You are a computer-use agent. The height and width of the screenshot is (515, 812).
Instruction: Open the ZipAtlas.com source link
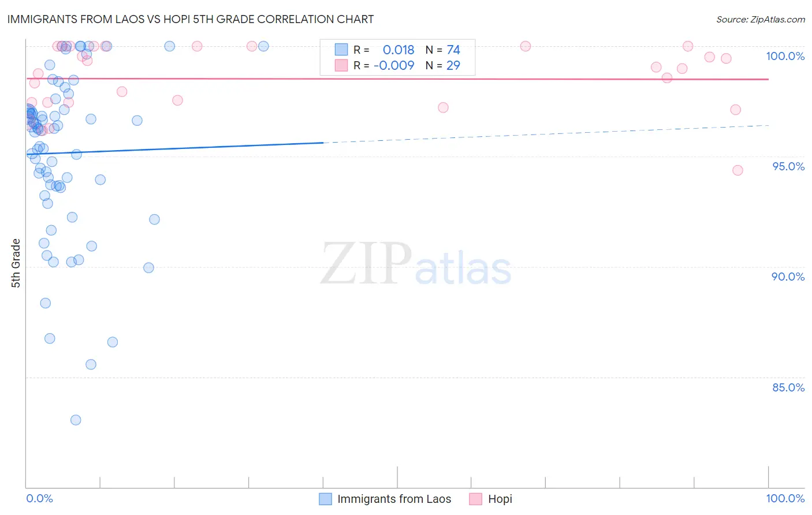[761, 19]
